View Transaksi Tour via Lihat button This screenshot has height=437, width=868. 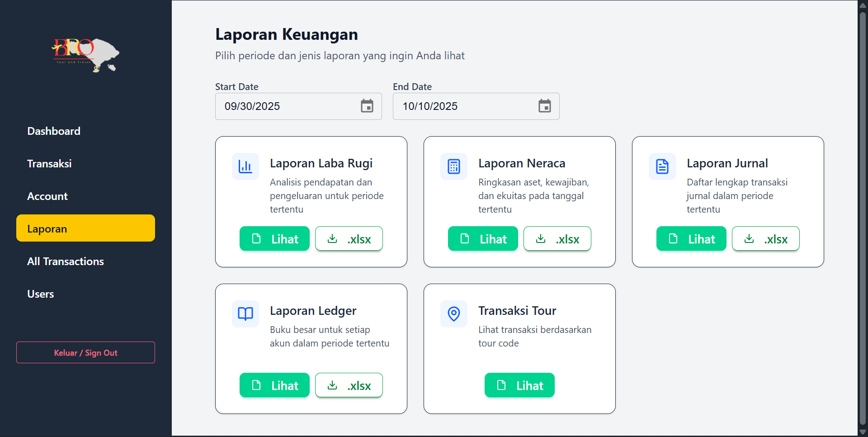[519, 385]
